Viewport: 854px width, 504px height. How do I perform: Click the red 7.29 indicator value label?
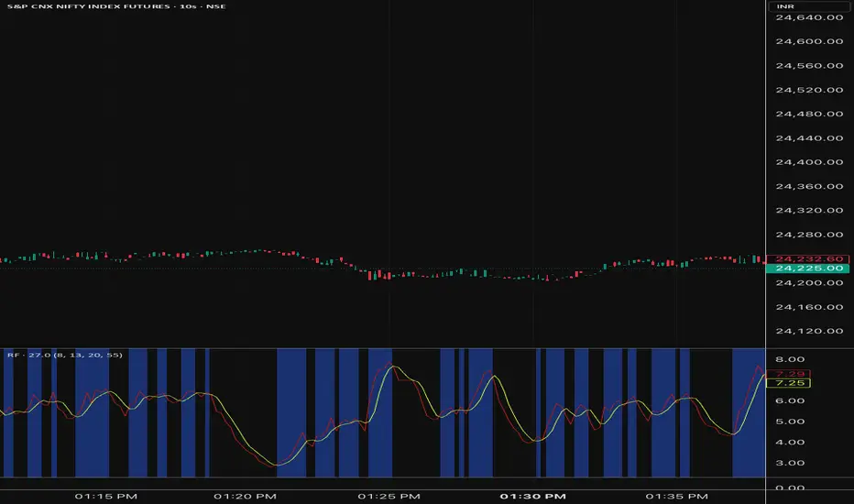click(x=788, y=374)
